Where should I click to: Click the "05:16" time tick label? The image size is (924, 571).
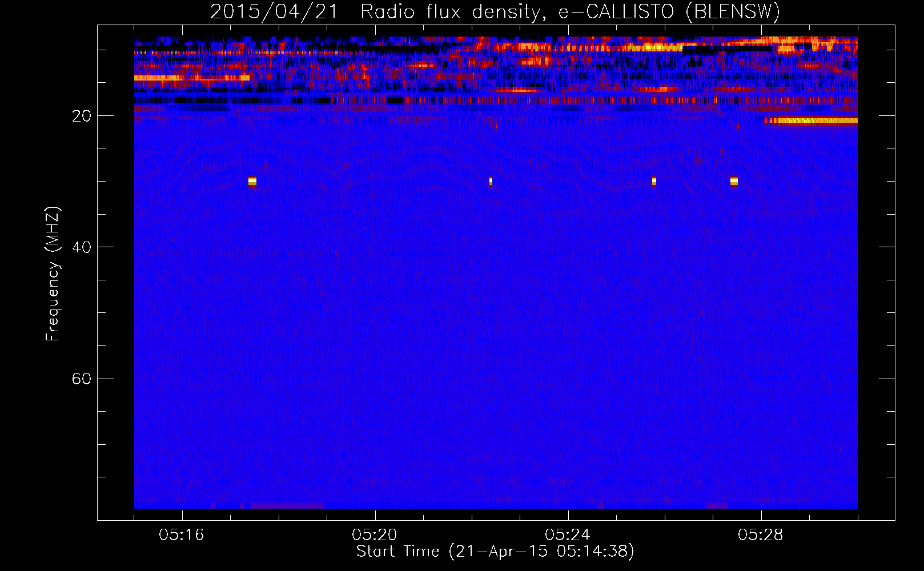[182, 535]
